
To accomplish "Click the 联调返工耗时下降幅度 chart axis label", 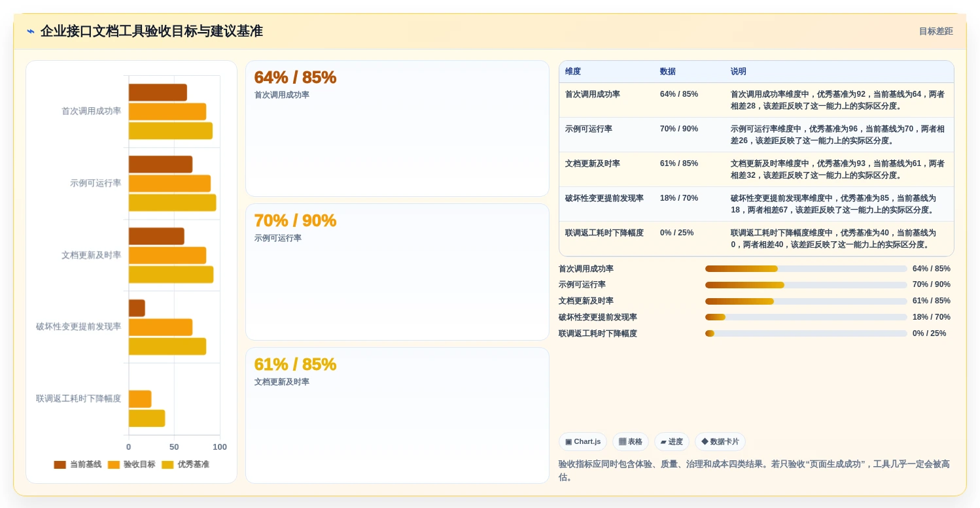I will [79, 399].
